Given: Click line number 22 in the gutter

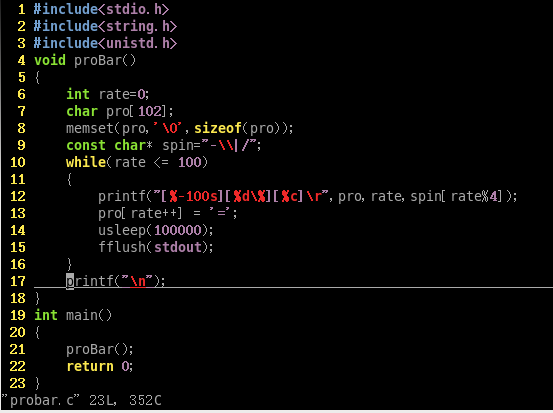Looking at the screenshot, I should pyautogui.click(x=18, y=366).
